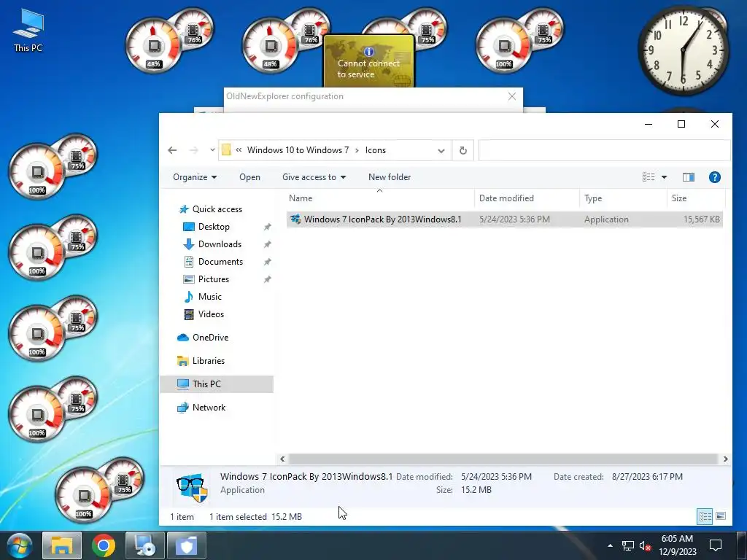747x560 pixels.
Task: Open the Action Center notification icon
Action: tap(715, 545)
